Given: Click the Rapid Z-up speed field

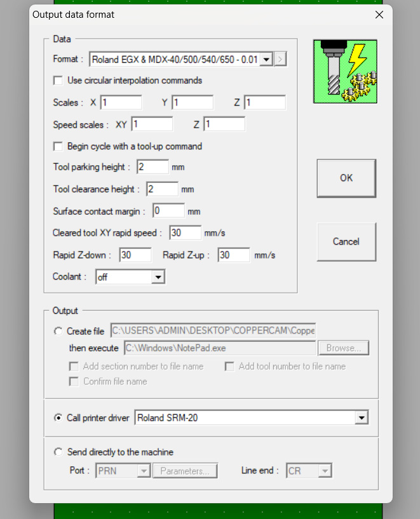Looking at the screenshot, I should point(234,255).
